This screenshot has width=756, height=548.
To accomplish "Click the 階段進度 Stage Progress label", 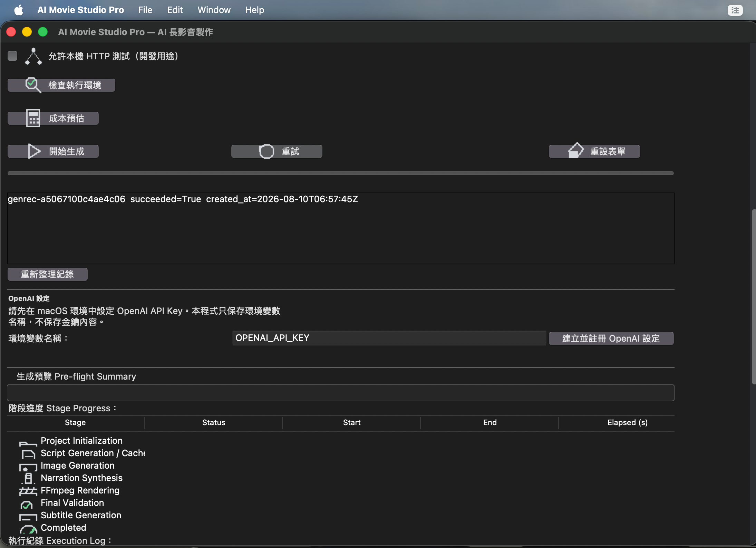I will pyautogui.click(x=62, y=408).
